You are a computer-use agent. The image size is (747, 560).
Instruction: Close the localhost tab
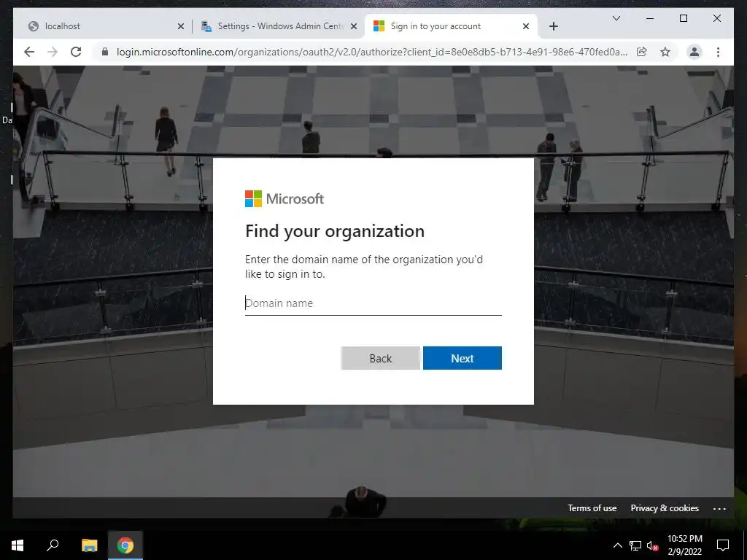click(x=181, y=26)
